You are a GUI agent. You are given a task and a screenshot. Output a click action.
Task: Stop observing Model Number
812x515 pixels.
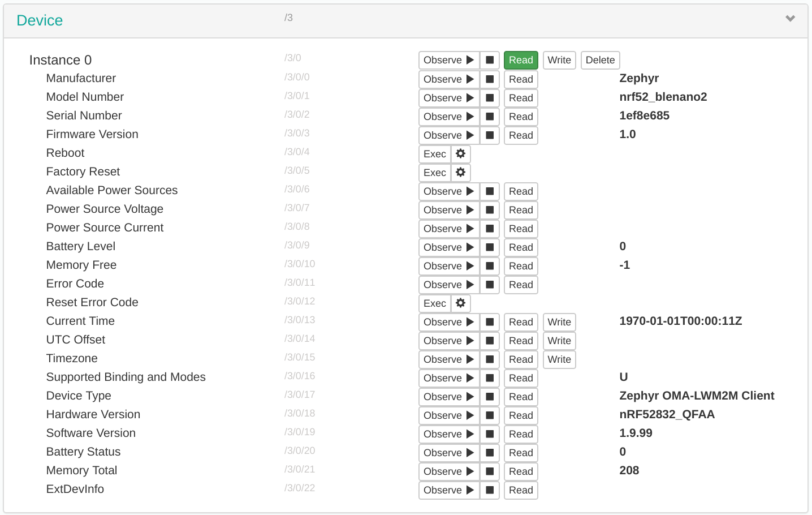(490, 98)
